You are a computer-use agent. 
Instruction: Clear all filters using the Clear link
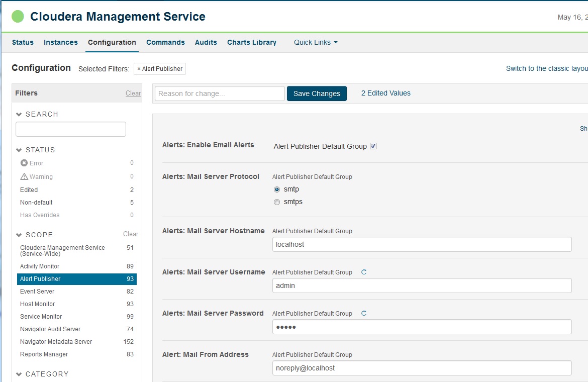click(133, 93)
